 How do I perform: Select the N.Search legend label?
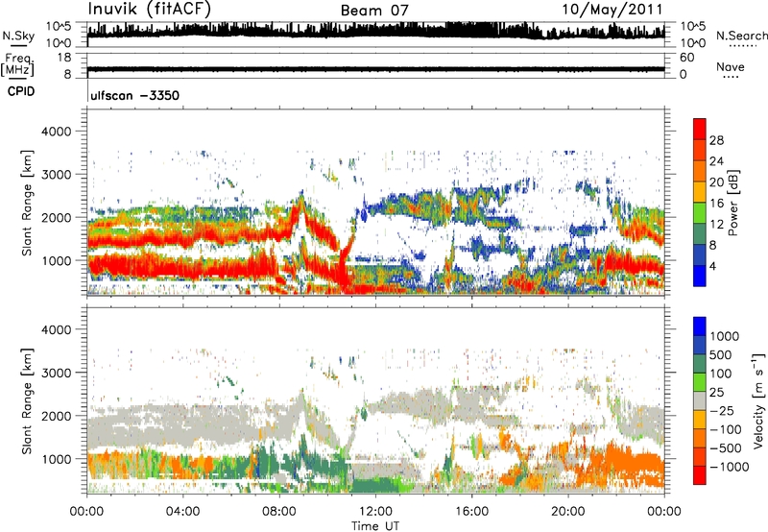pos(741,36)
